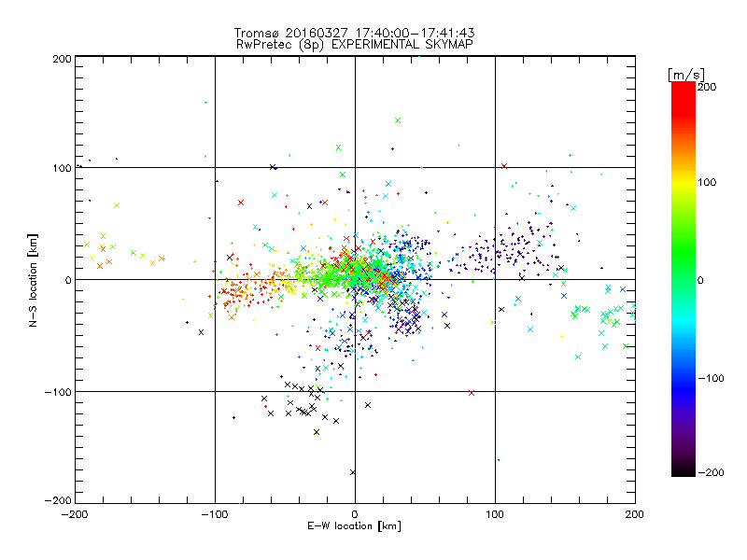This screenshot has height=560, width=747.
Task: Click the colorbar label '-100'
Action: [x=711, y=379]
